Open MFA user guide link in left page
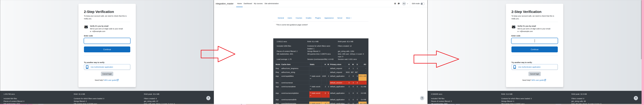644x105 pixels. [x=111, y=80]
